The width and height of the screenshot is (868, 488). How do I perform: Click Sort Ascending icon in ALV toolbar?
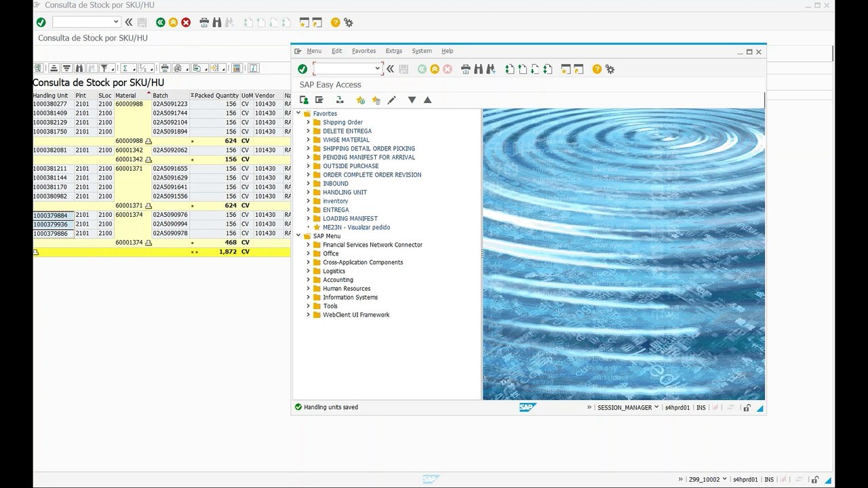(x=54, y=68)
